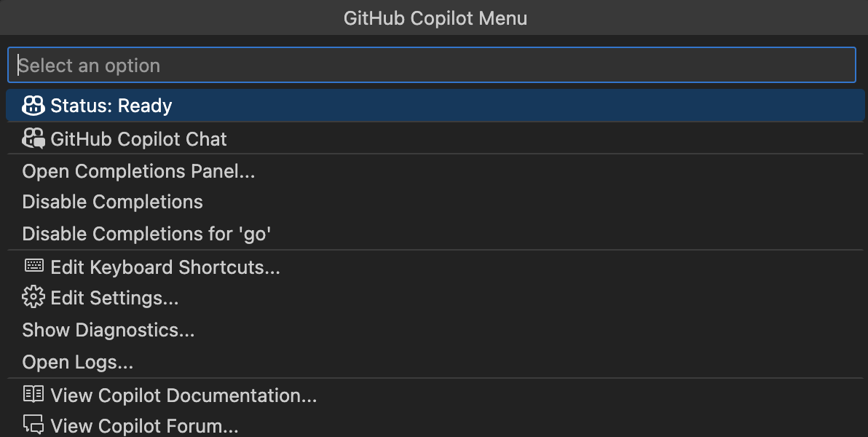Focus the 'Select an option' input box
Image resolution: width=868 pixels, height=437 pixels.
[431, 66]
